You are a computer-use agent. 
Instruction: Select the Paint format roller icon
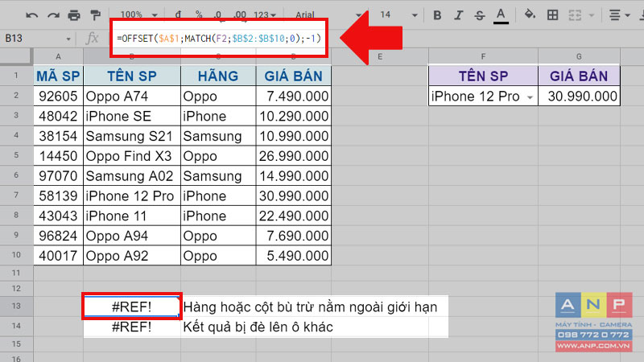(x=95, y=15)
